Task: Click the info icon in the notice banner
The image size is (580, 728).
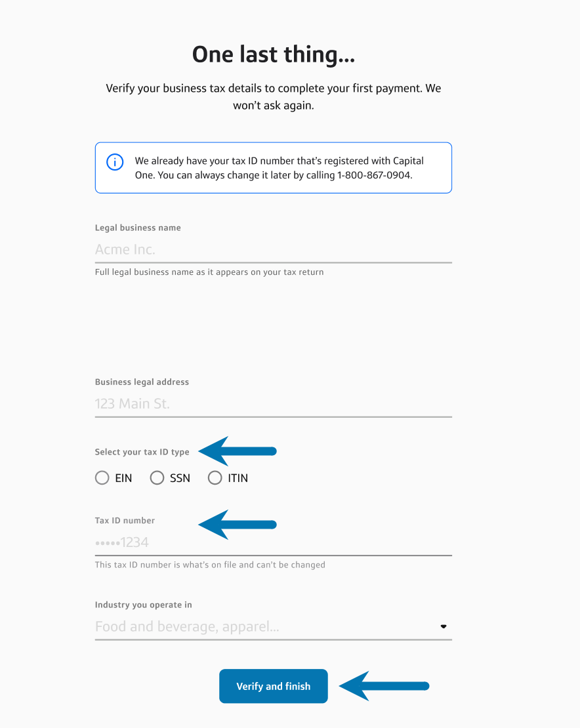Action: click(115, 162)
